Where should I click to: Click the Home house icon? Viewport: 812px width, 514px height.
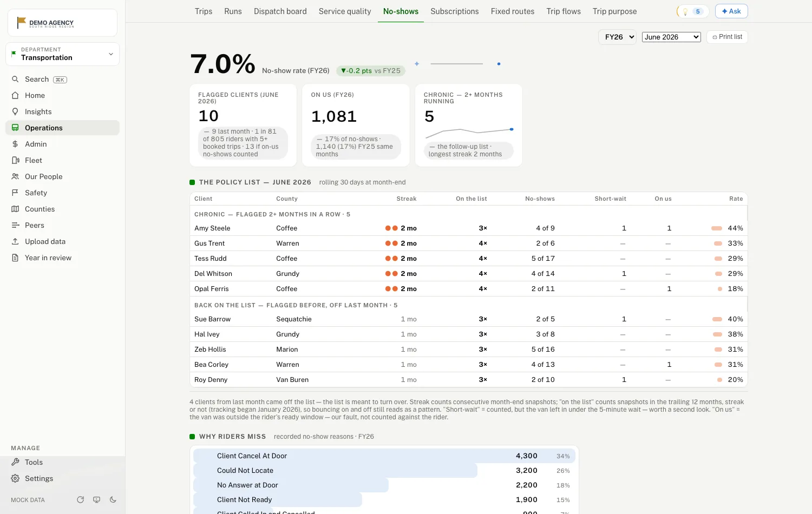[x=15, y=95]
